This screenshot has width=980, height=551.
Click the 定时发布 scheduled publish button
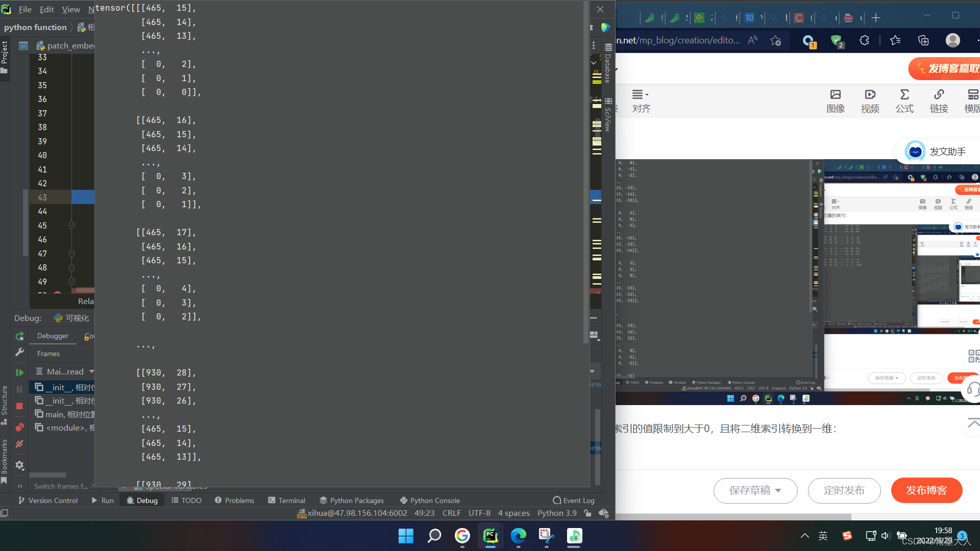point(844,490)
